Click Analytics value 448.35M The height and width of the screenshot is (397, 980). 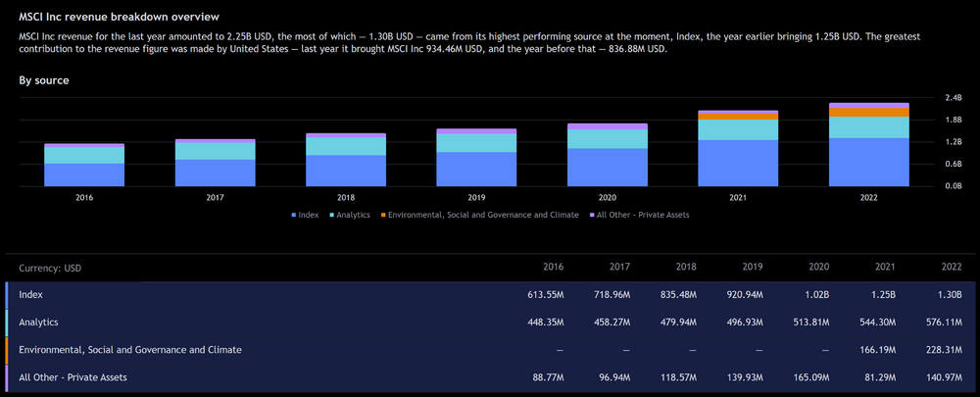point(546,322)
